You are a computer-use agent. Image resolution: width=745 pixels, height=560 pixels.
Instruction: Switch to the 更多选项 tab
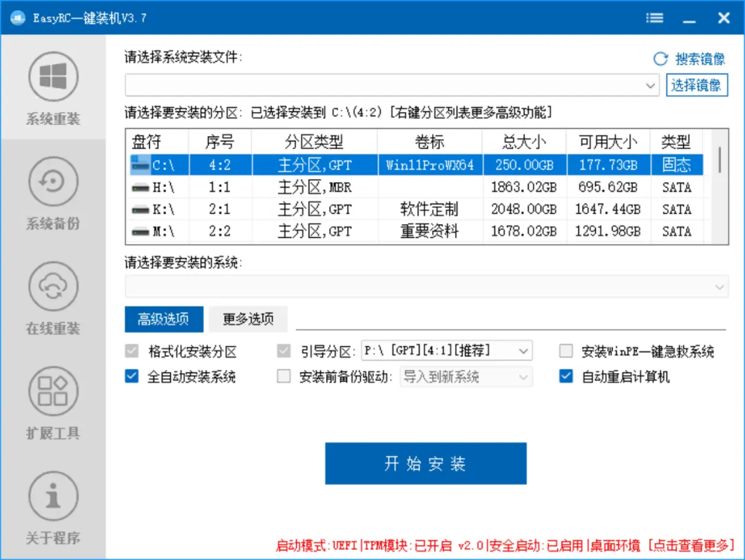click(247, 319)
